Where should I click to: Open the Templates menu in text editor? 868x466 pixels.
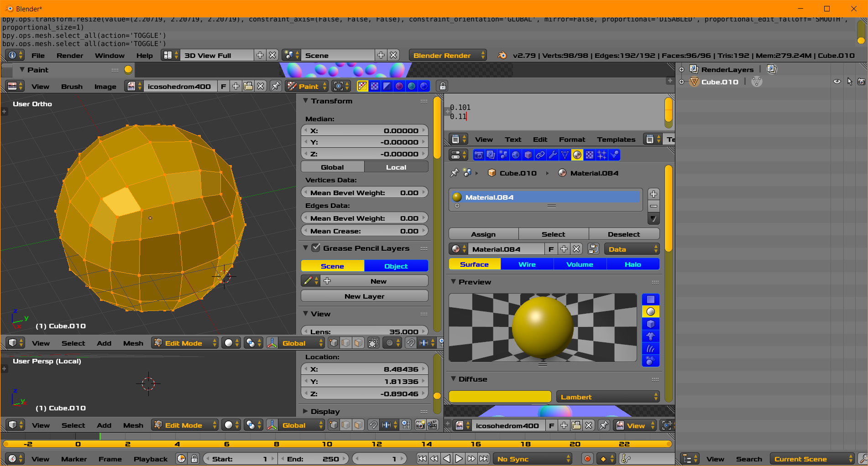click(616, 139)
